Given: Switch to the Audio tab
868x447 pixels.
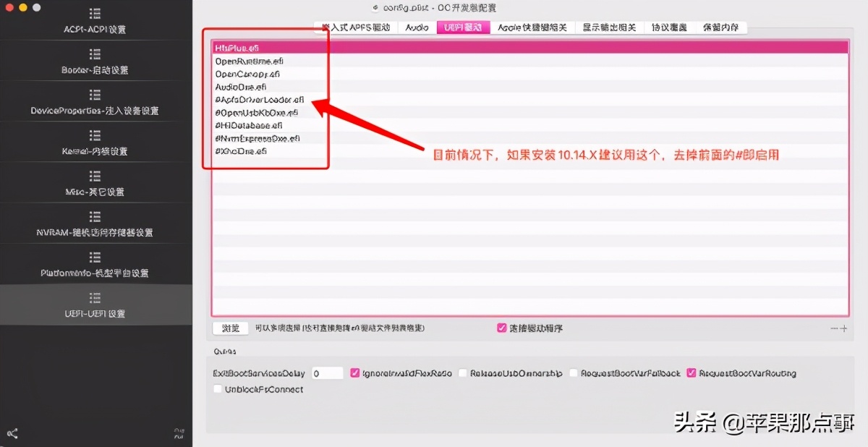Looking at the screenshot, I should 417,27.
